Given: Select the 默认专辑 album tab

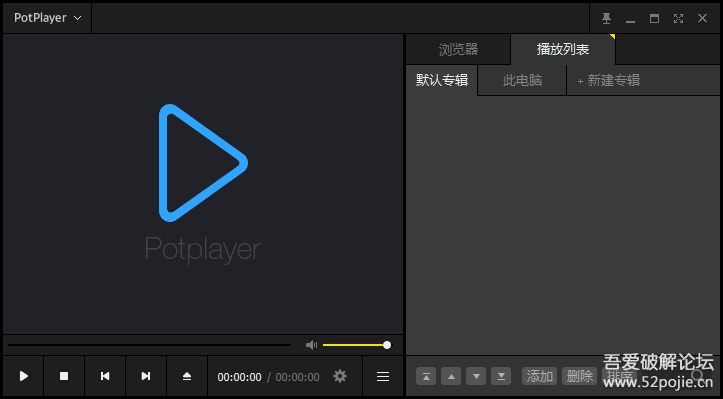Looking at the screenshot, I should click(442, 80).
